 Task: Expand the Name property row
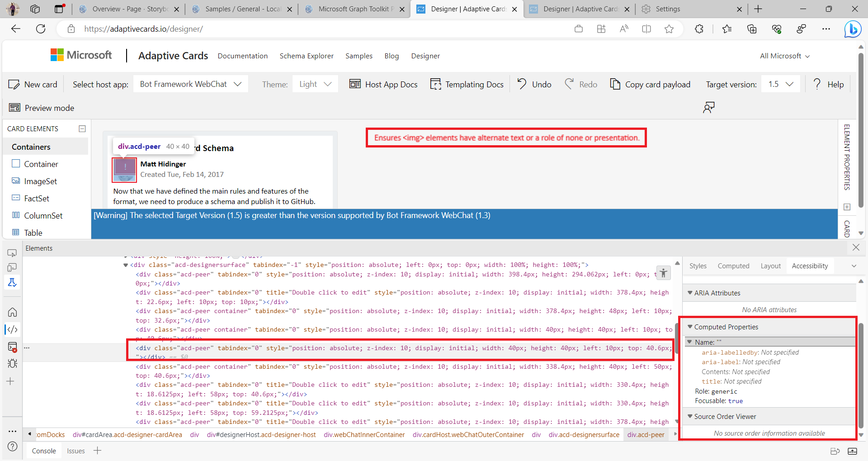(690, 342)
